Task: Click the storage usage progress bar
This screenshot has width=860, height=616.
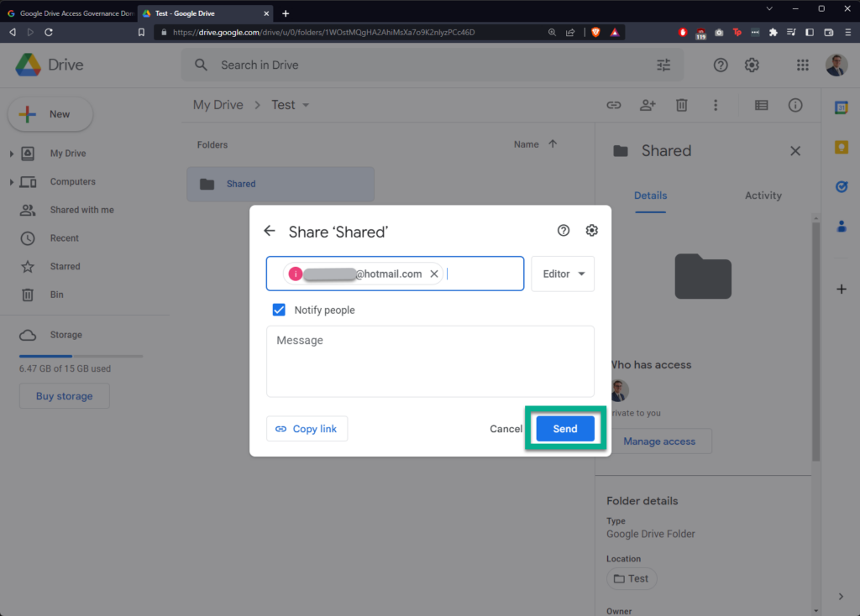Action: tap(81, 356)
